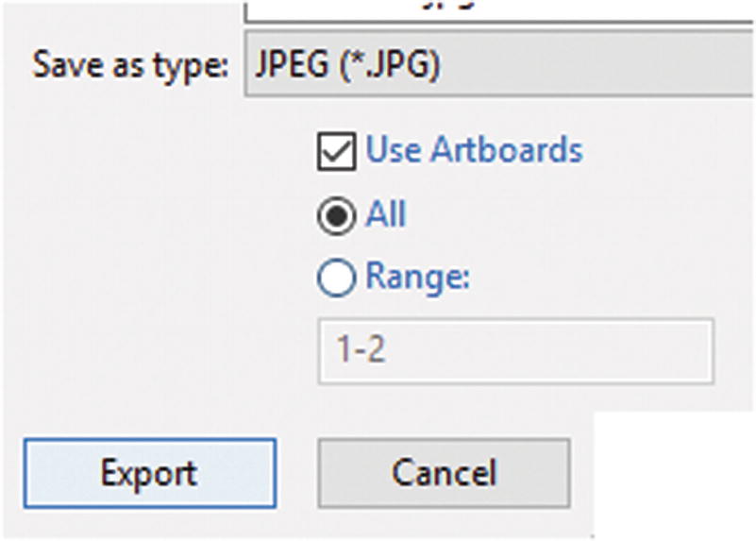Uncheck the Use Artboards checkbox
This screenshot has width=756, height=541.
click(336, 152)
